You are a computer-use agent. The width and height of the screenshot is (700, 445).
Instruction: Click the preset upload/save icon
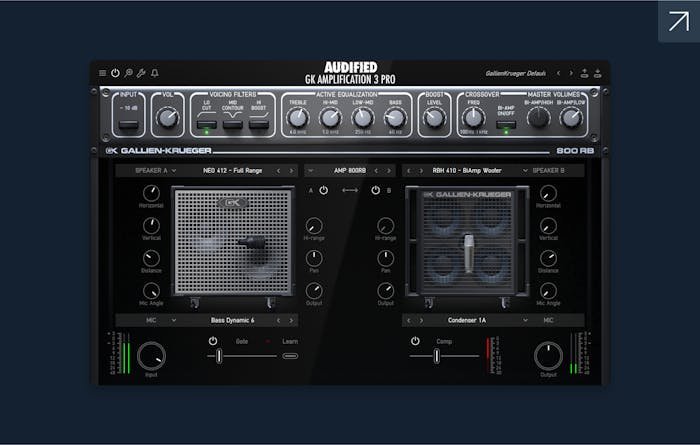click(584, 73)
